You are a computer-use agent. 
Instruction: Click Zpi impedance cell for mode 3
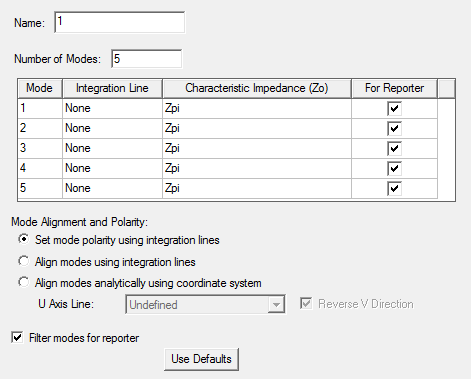point(257,148)
